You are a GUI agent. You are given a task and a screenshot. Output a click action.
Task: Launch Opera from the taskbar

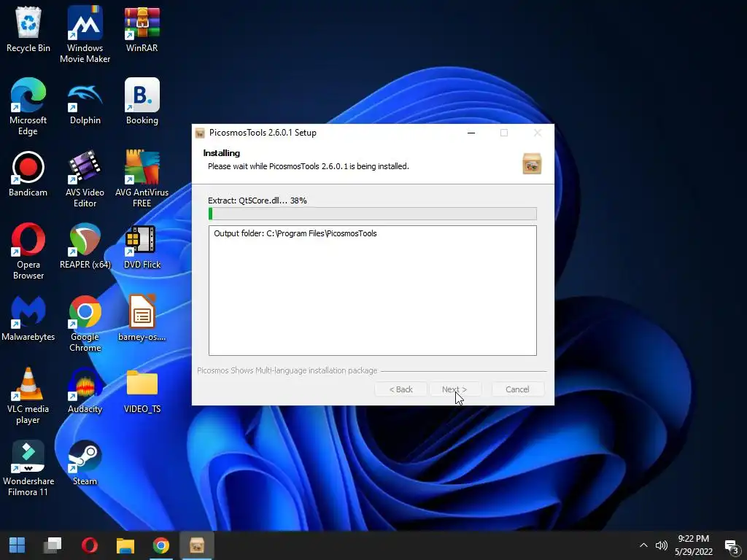(89, 545)
